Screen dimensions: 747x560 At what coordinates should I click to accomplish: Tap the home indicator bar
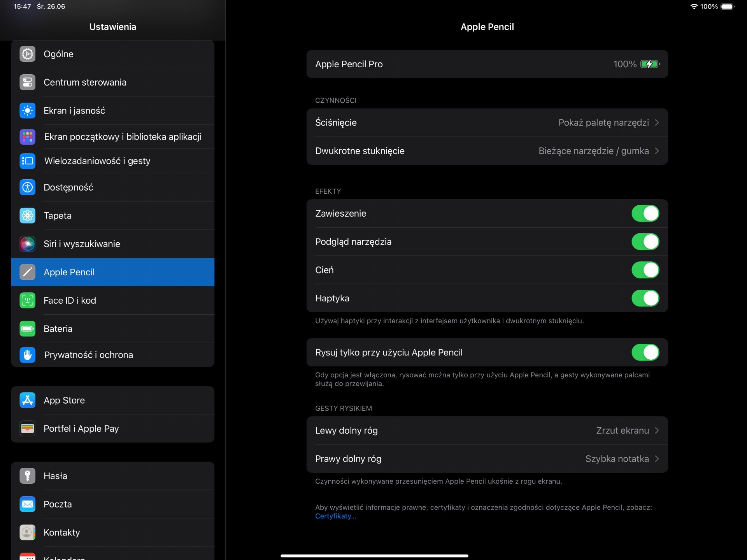click(374, 556)
